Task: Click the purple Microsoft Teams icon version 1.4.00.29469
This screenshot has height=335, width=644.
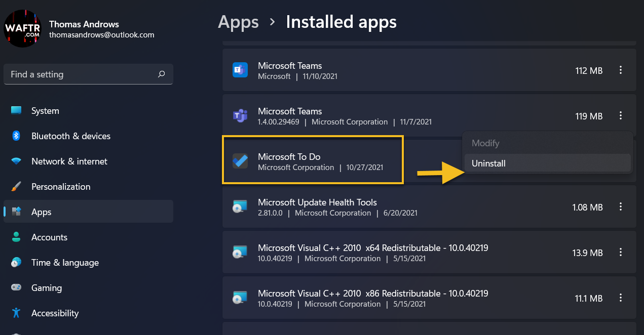Action: tap(240, 116)
